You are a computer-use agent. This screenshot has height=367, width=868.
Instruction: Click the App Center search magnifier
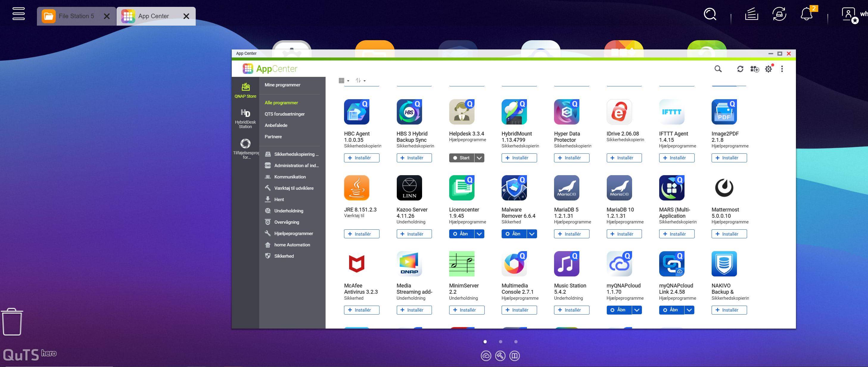[x=718, y=69]
